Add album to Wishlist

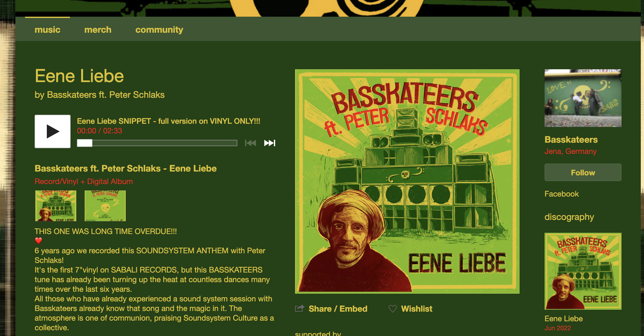pos(417,309)
